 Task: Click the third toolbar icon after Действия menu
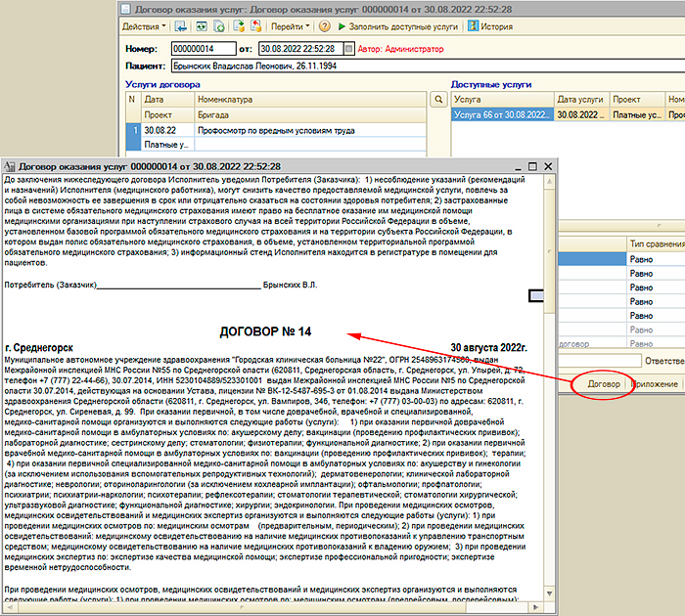[219, 27]
